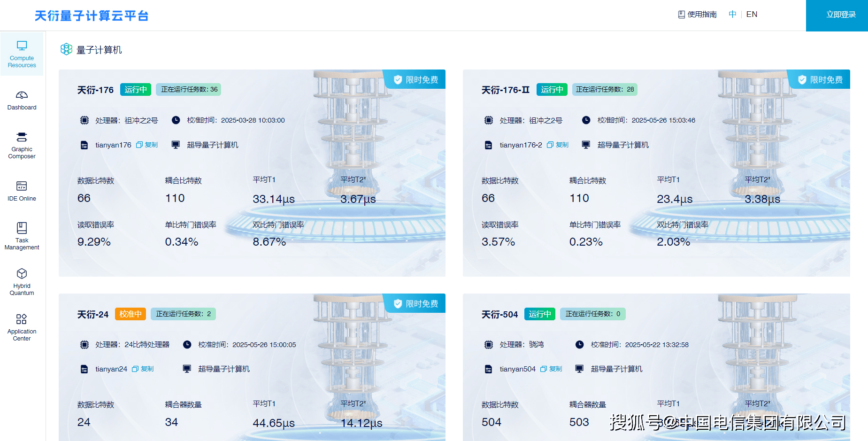Copy the tianyan176 machine ID
Screen dimensions: 868x441
(x=147, y=145)
